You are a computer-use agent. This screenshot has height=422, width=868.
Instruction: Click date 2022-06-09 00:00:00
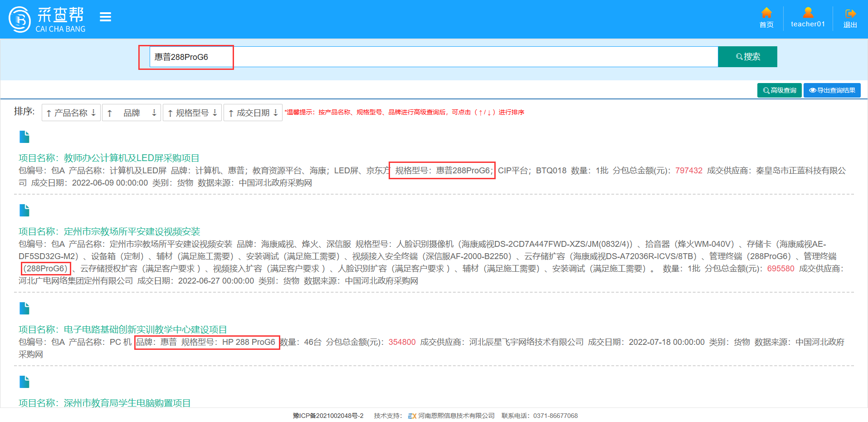point(110,183)
